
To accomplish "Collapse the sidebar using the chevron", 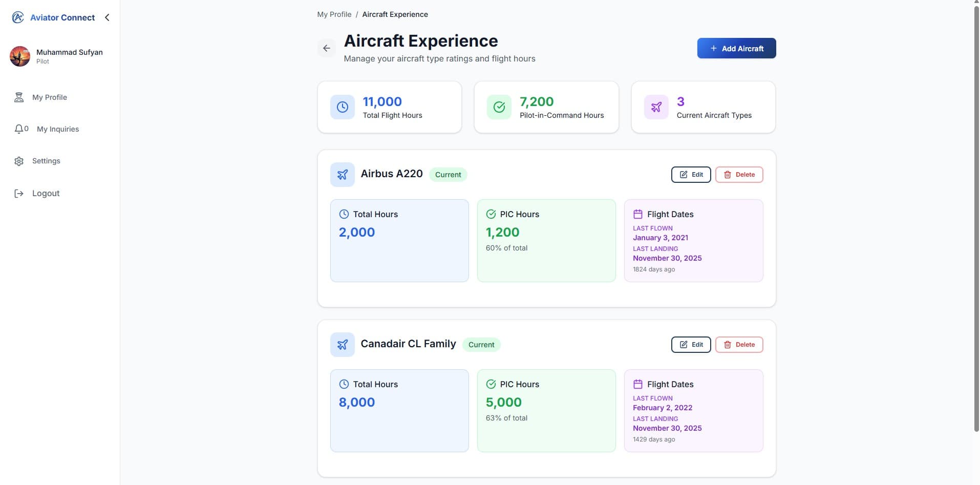I will click(x=107, y=17).
